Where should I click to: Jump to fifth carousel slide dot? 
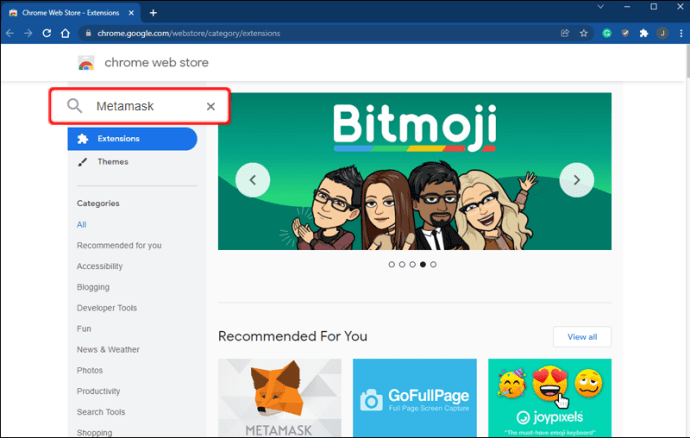(433, 265)
